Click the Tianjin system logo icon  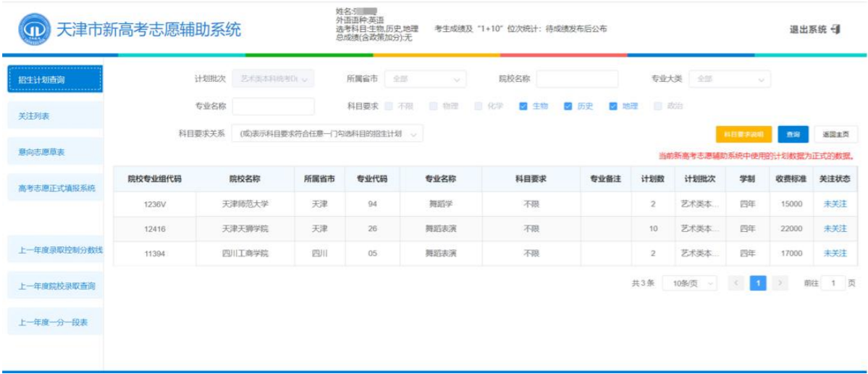[33, 30]
